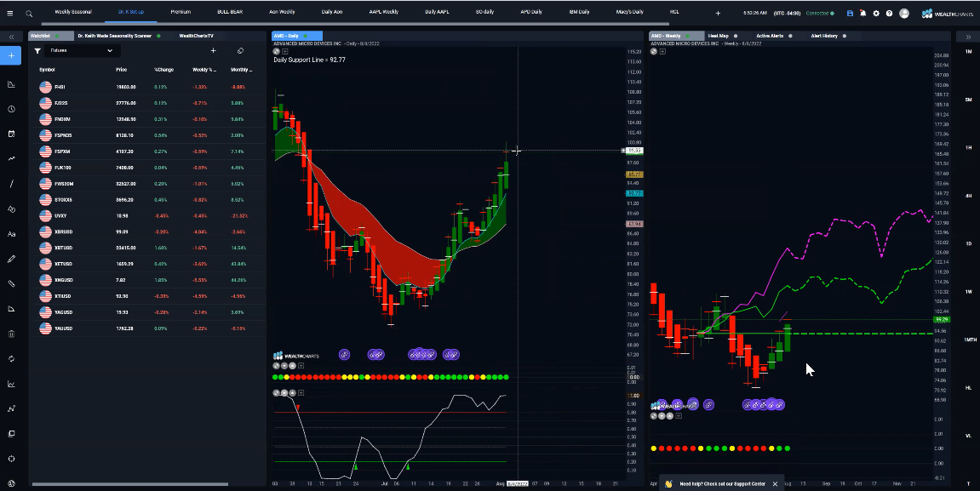The image size is (980, 491).
Task: Add a new workspace tab with plus
Action: 718,13
